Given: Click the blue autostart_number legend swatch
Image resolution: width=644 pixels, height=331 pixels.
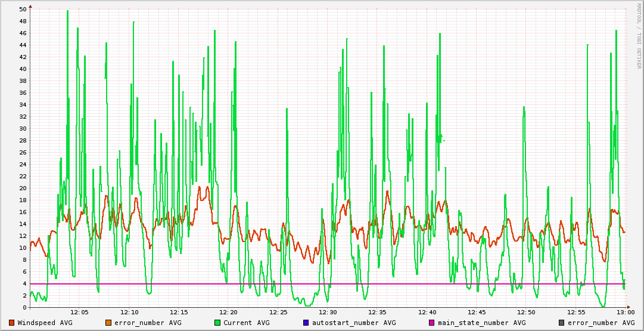Looking at the screenshot, I should 306,323.
